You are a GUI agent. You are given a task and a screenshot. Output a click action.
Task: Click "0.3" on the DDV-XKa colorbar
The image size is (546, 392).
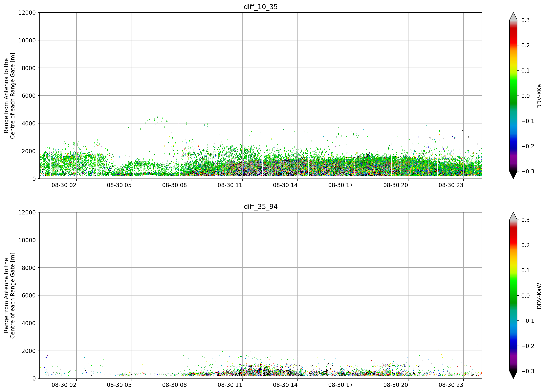pyautogui.click(x=526, y=20)
